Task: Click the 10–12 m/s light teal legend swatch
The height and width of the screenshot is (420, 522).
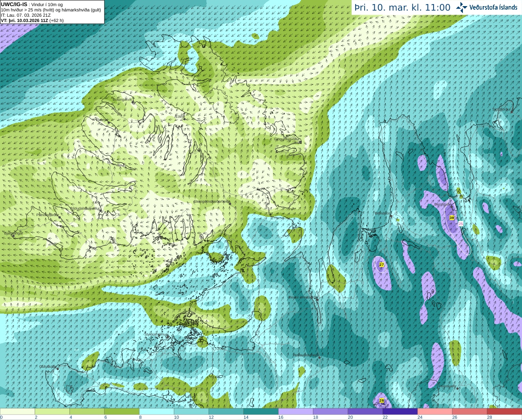Action: pos(191,411)
